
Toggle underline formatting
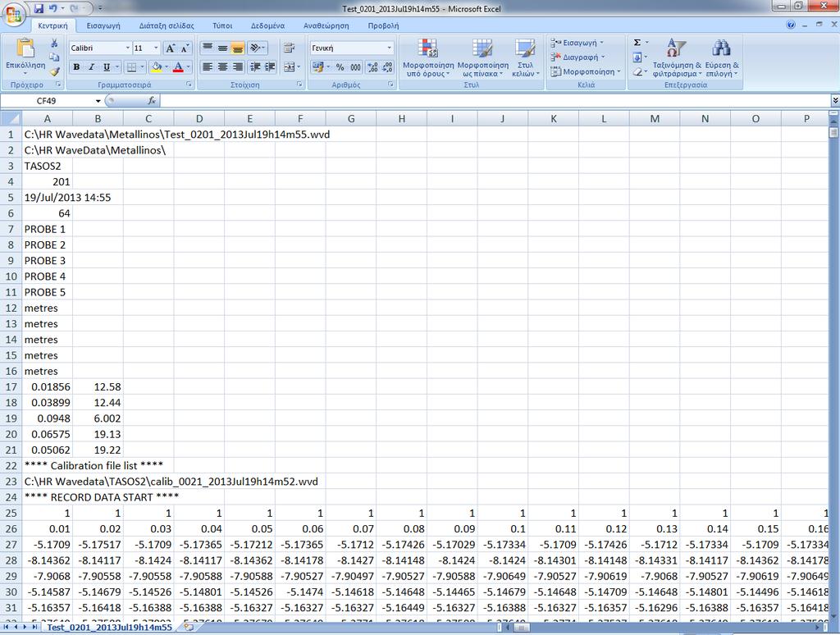pos(107,67)
